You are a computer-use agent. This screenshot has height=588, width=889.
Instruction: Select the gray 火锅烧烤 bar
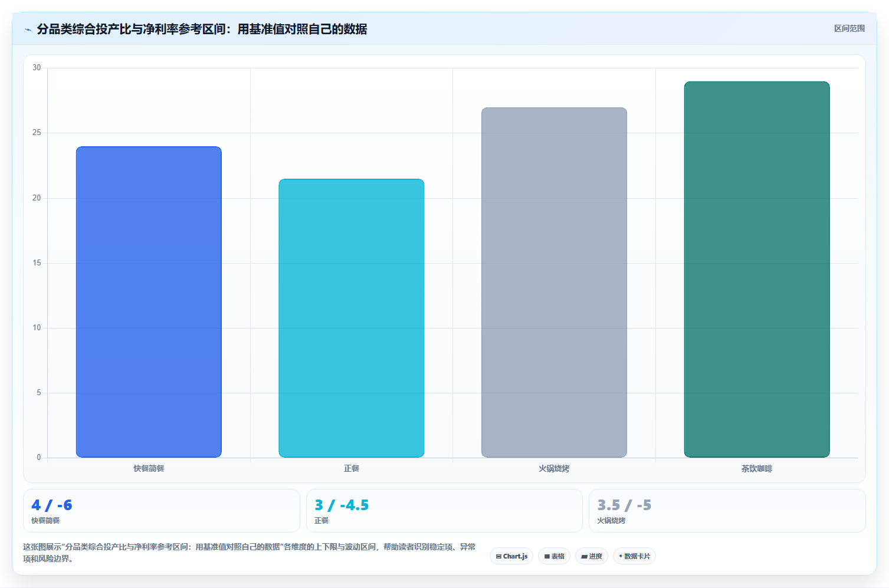554,282
